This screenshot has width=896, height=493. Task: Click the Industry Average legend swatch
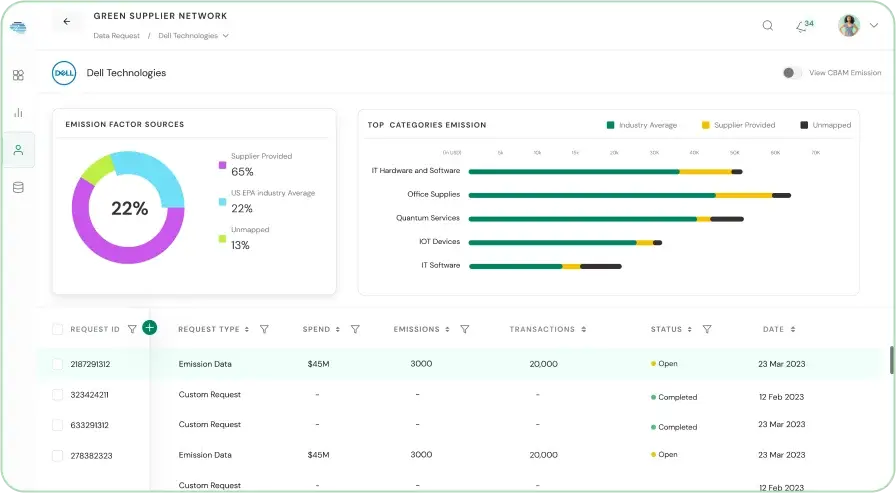coord(610,125)
